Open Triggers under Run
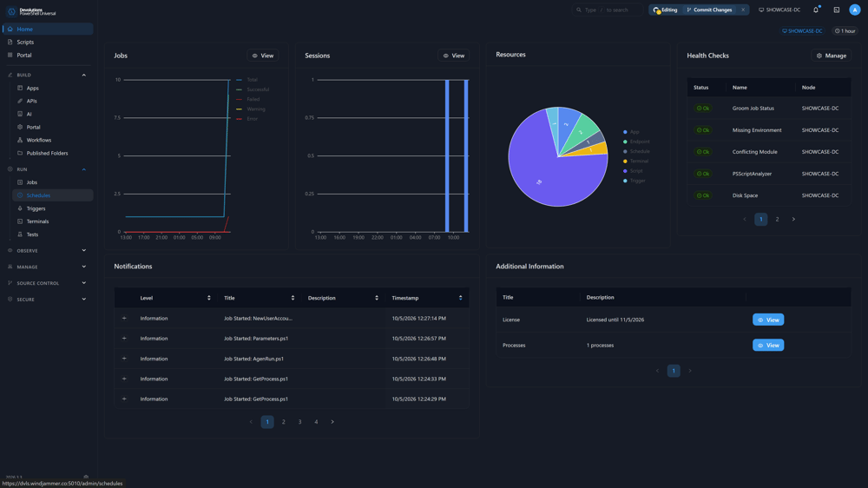868x488 pixels. (53, 208)
